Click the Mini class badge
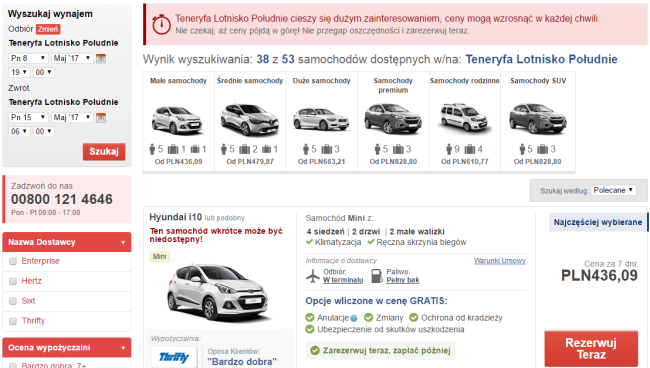 tap(160, 257)
